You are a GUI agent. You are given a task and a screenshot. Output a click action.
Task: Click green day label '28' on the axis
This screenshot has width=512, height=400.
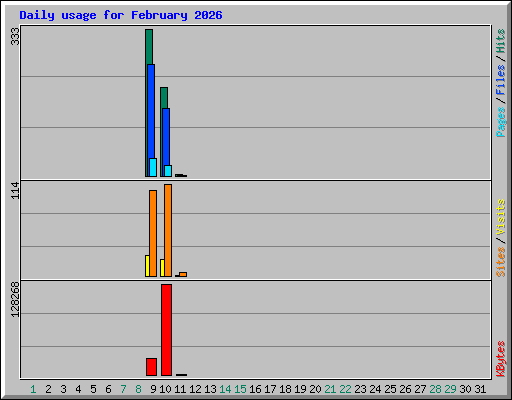click(x=435, y=389)
